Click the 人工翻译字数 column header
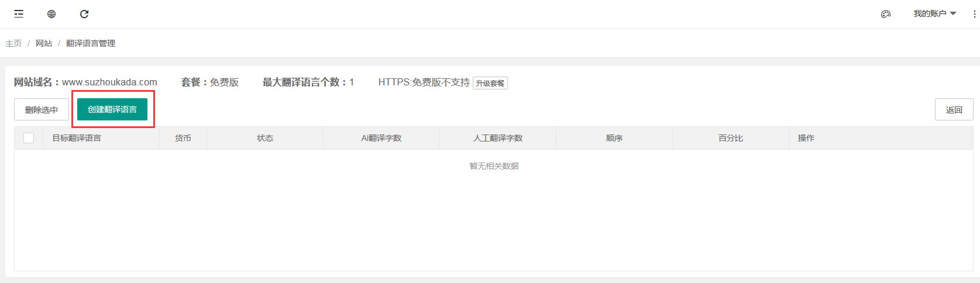Viewport: 980px width, 283px height. click(498, 138)
